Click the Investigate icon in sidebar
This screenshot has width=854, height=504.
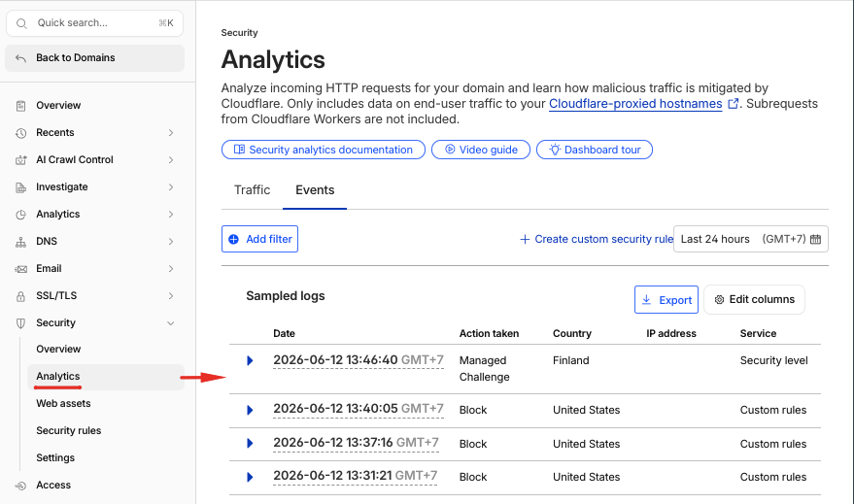click(20, 187)
